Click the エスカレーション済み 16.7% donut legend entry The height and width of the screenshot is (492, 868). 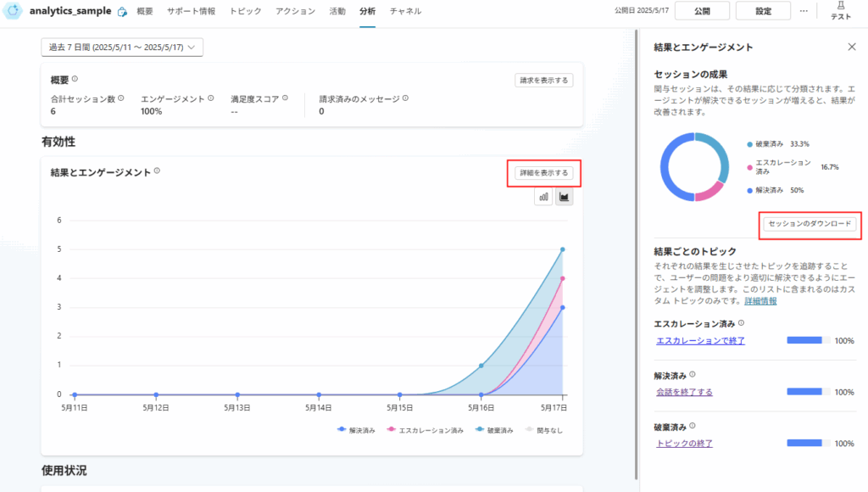793,167
